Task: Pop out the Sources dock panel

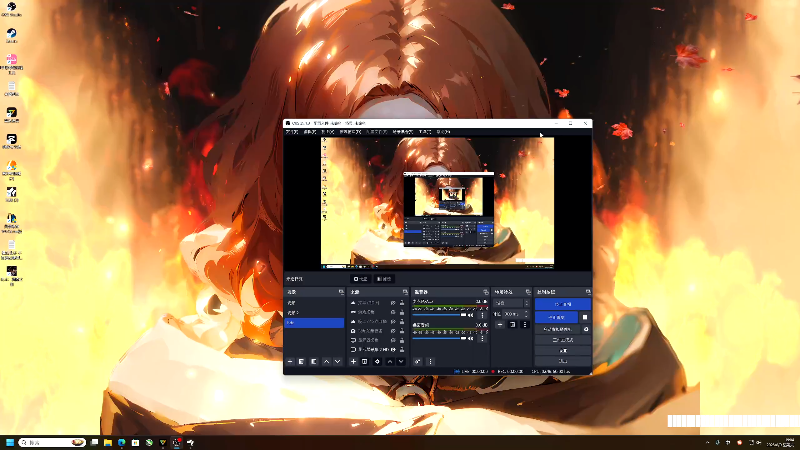Action: [x=405, y=292]
